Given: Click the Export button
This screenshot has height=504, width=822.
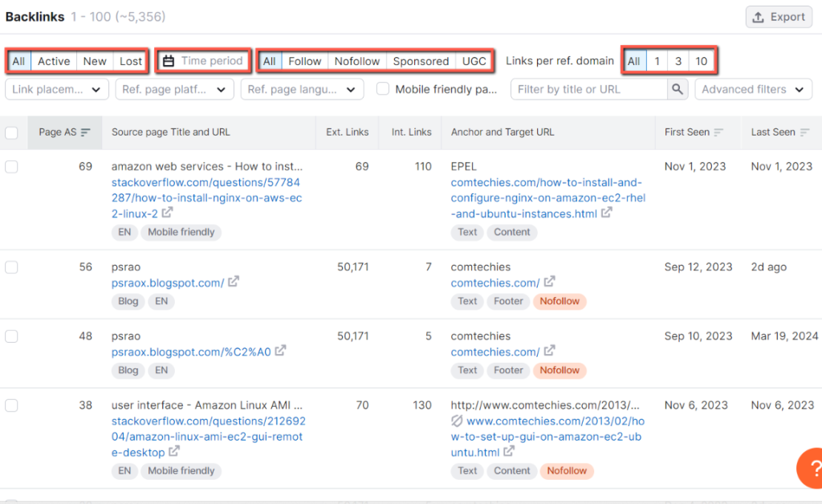Looking at the screenshot, I should click(779, 18).
